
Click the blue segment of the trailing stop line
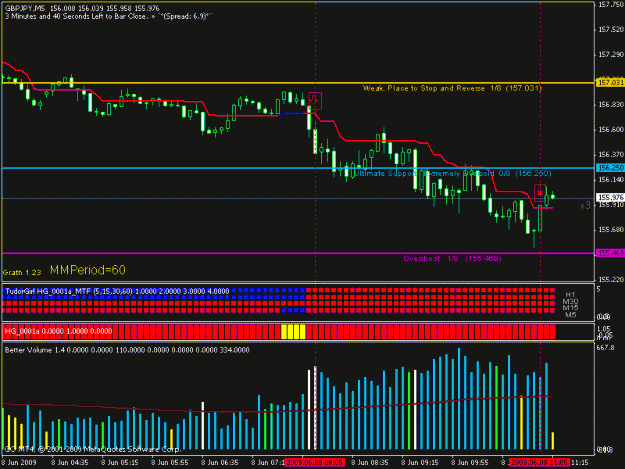(x=292, y=114)
